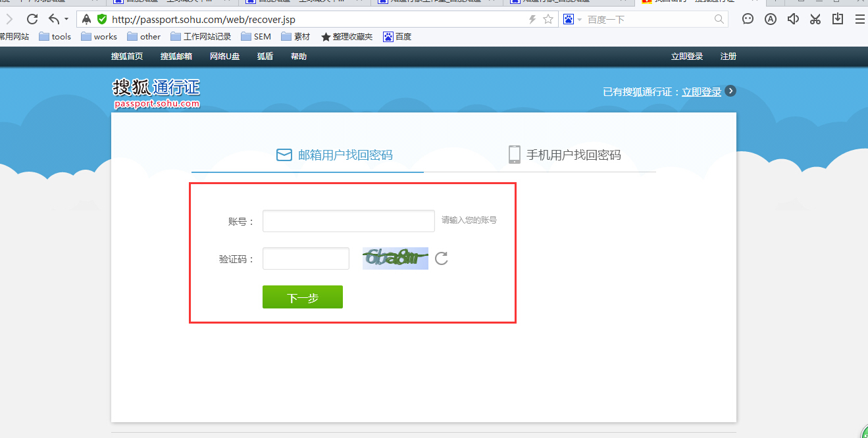Open the dropdown beside the back arrow
Viewport: 868px width, 438px height.
[66, 20]
